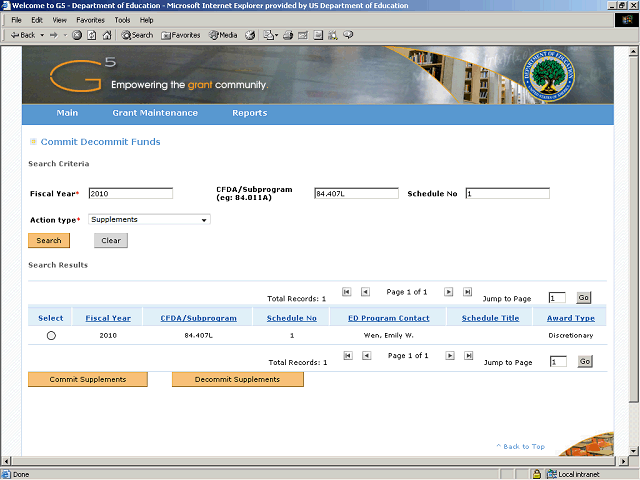The width and height of the screenshot is (640, 480).
Task: Open the Favorites toolbar button
Action: coord(181,36)
